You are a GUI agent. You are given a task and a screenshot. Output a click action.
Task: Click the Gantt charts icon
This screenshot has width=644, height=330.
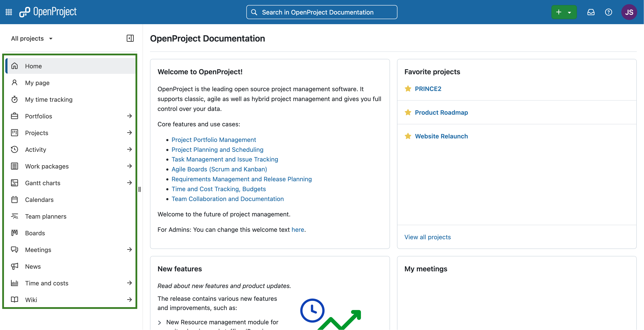15,183
